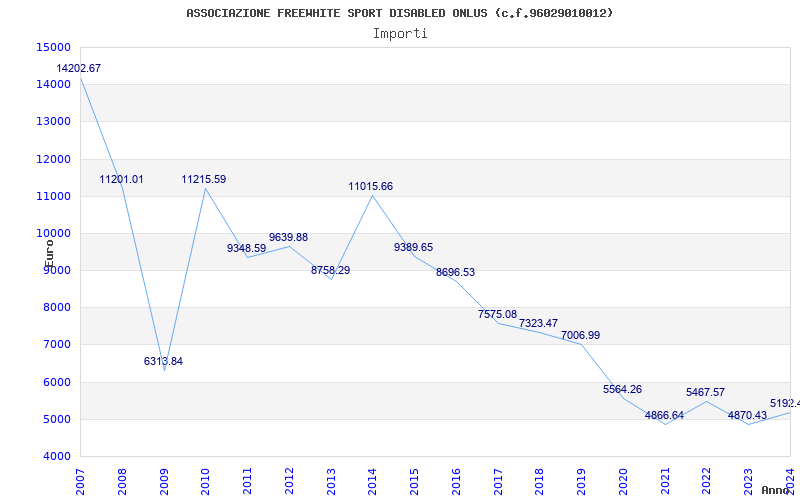Click the x-axis year 2012
The image size is (800, 500).
click(289, 482)
